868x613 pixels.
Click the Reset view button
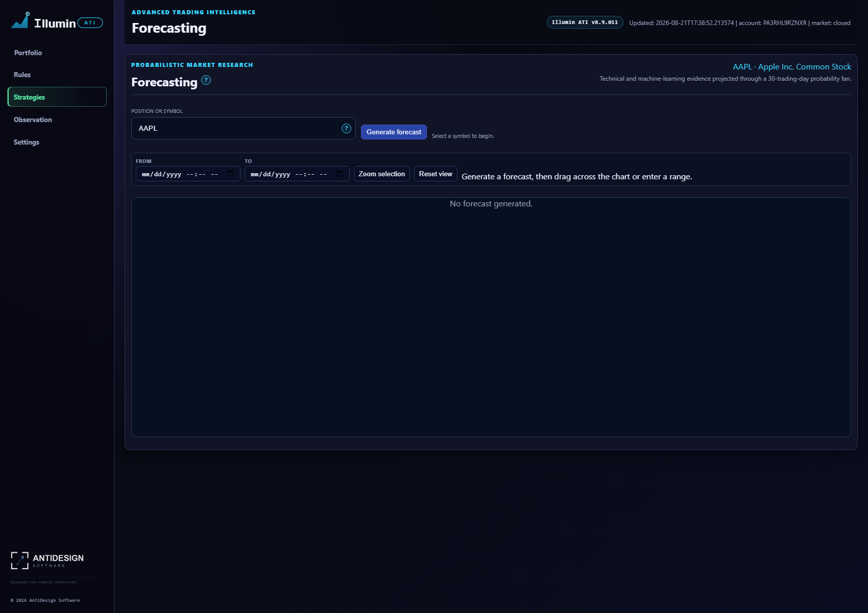(x=436, y=174)
